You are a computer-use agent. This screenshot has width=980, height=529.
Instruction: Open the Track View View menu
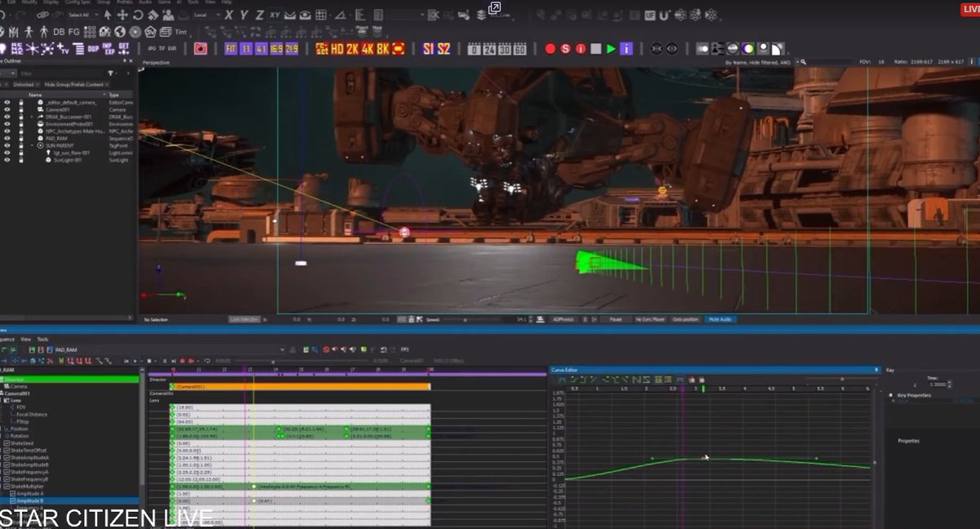tap(26, 339)
